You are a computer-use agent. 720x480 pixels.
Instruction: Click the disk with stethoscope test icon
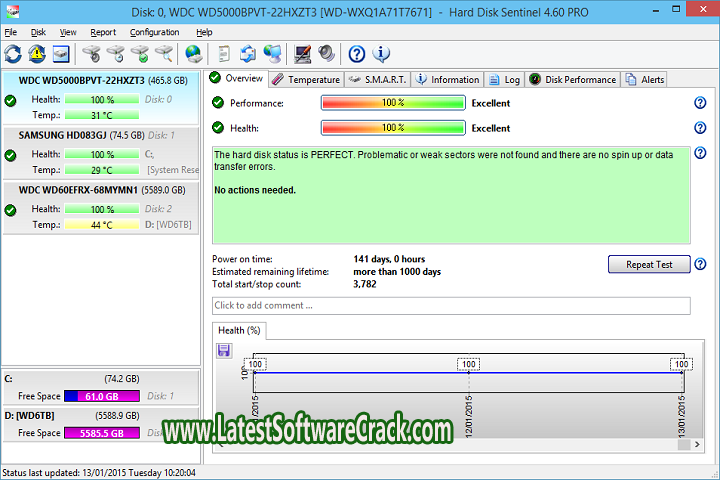(91, 54)
